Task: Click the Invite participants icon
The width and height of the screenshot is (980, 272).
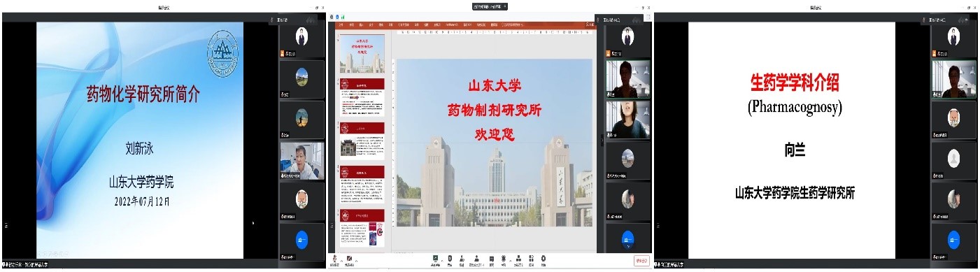Action: (462, 260)
